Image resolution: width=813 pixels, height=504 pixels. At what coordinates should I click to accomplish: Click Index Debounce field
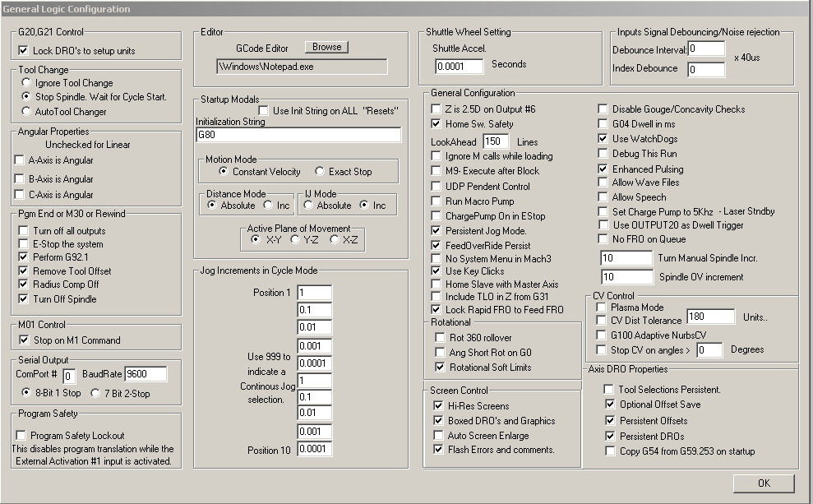pos(706,70)
